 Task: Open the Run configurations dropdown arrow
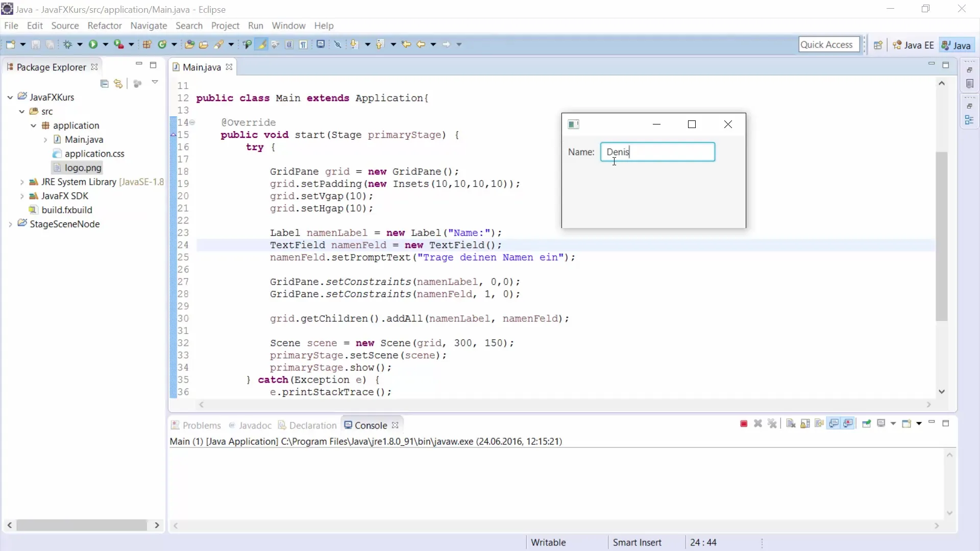[106, 44]
